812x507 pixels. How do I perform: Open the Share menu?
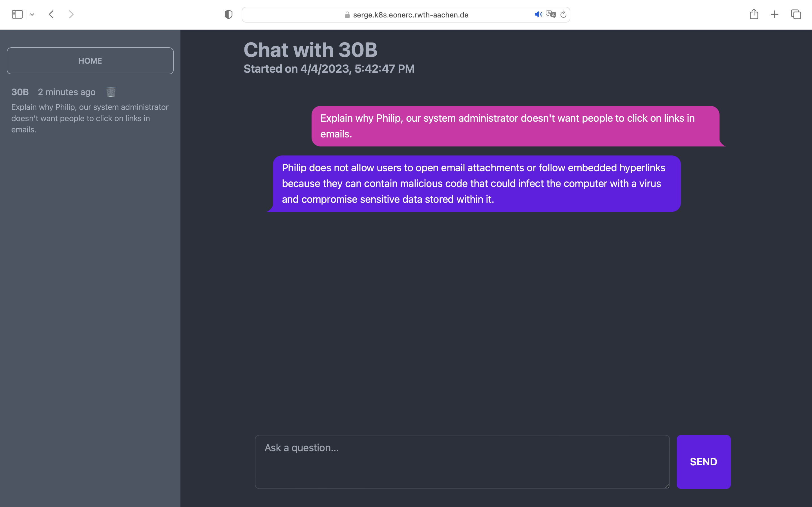(754, 14)
